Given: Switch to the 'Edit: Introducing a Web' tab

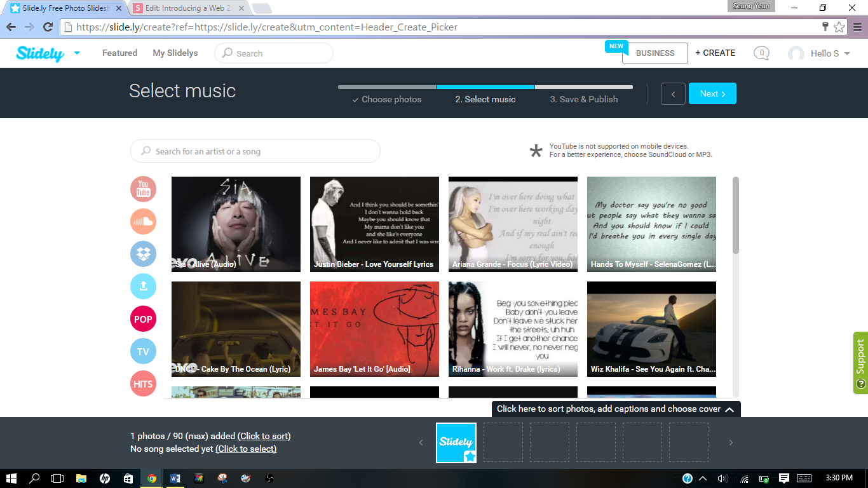Looking at the screenshot, I should pyautogui.click(x=189, y=9).
